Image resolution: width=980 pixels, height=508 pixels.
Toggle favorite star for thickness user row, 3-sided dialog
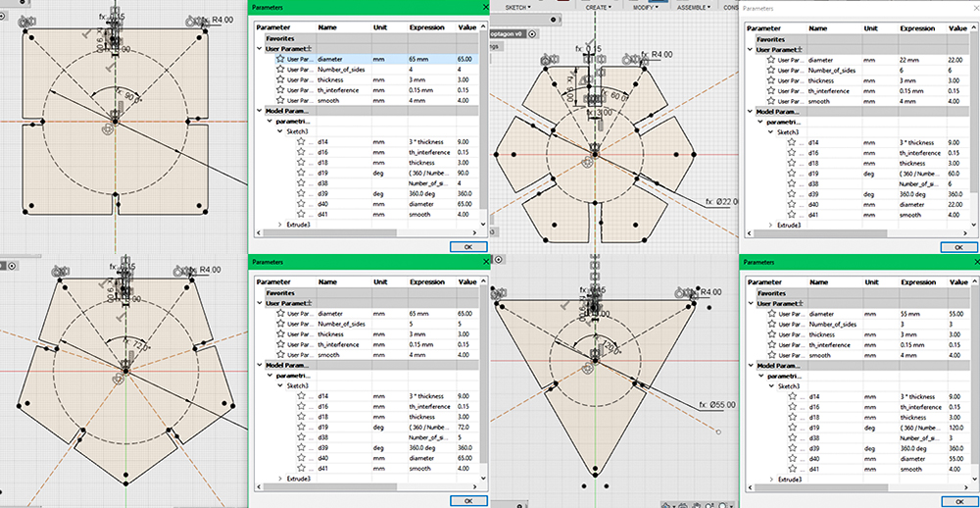[771, 334]
